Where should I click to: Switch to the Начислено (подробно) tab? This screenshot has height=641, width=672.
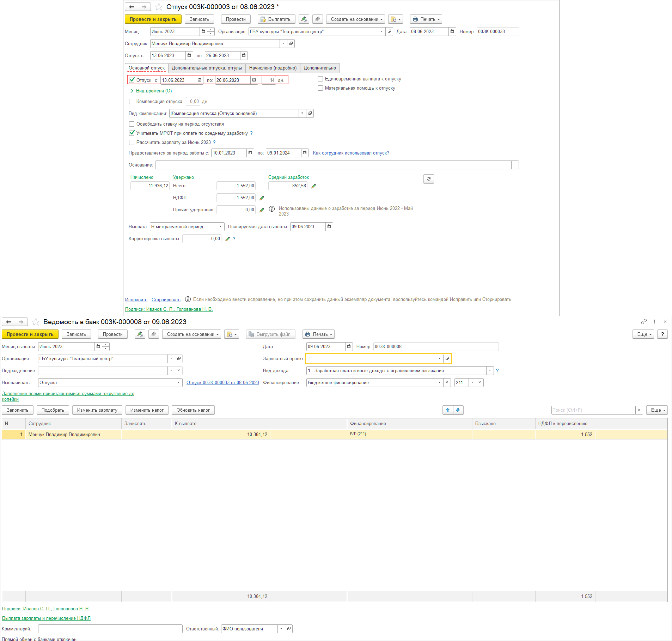[x=273, y=68]
